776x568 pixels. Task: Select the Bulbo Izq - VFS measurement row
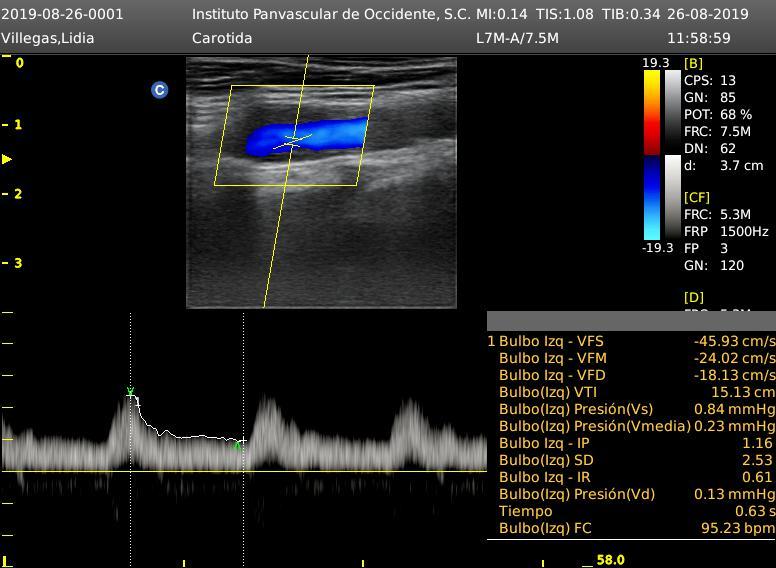pyautogui.click(x=630, y=341)
